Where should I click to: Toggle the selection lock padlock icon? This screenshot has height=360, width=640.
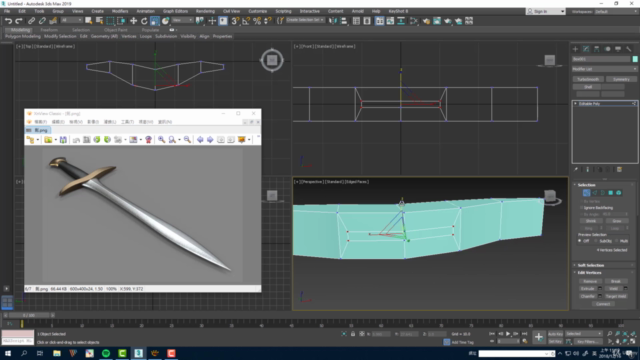(353, 334)
